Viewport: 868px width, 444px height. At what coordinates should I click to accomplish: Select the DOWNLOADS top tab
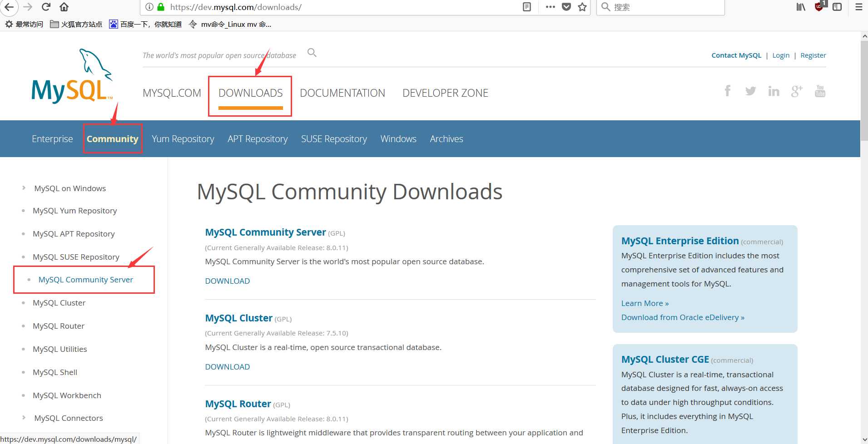click(x=251, y=93)
